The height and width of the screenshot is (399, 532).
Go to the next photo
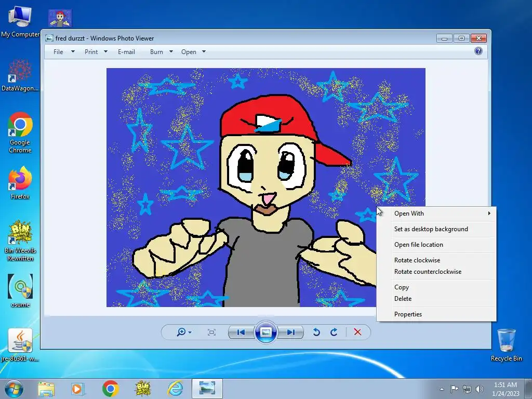[291, 332]
